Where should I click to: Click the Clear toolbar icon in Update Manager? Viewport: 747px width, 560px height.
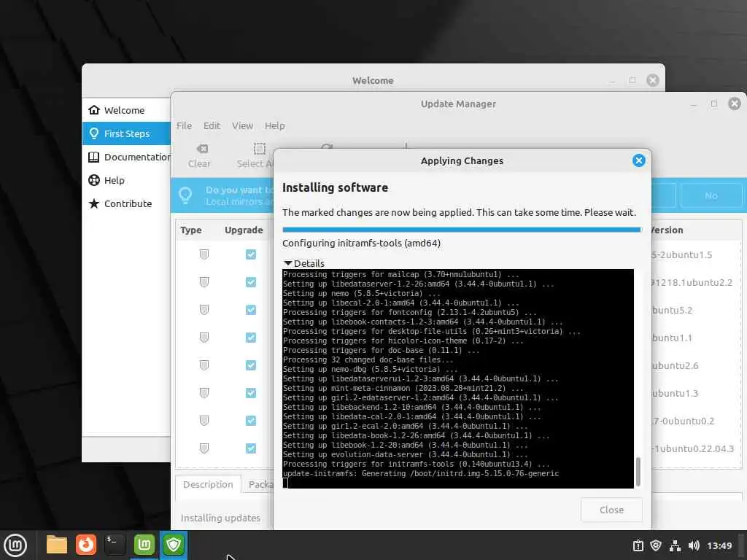click(202, 149)
